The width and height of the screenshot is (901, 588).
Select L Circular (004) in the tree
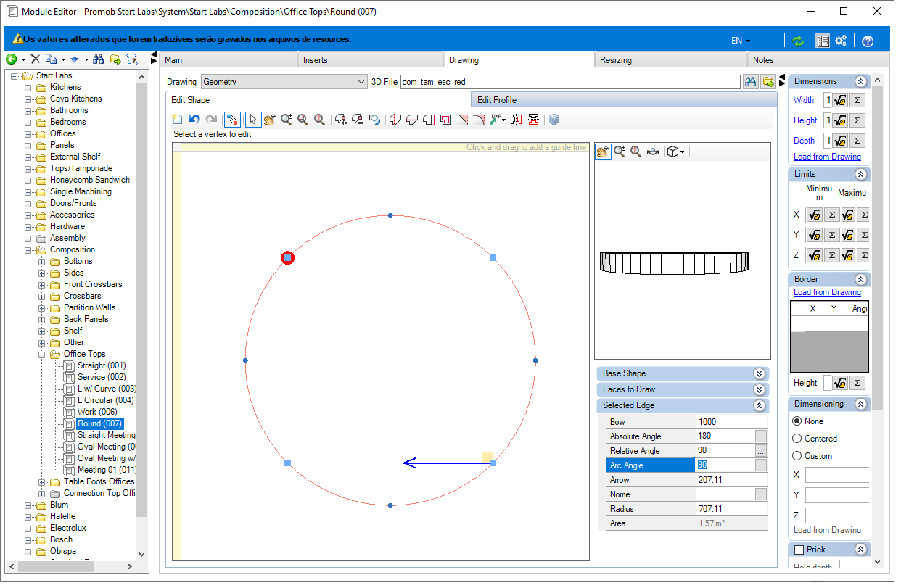tap(105, 400)
